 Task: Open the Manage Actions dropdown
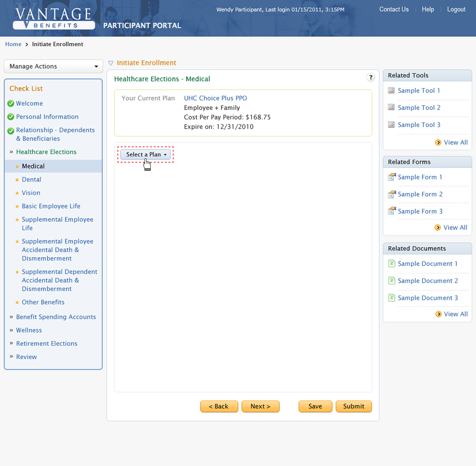point(53,66)
